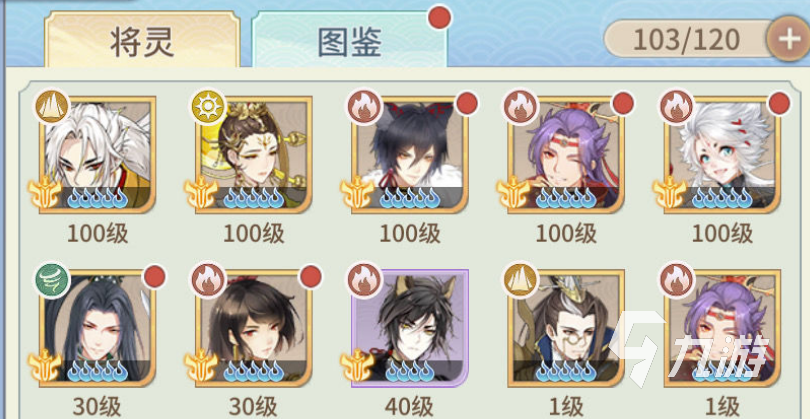This screenshot has height=419, width=810.
Task: Click the 103/120 capacity counter
Action: pos(687,39)
